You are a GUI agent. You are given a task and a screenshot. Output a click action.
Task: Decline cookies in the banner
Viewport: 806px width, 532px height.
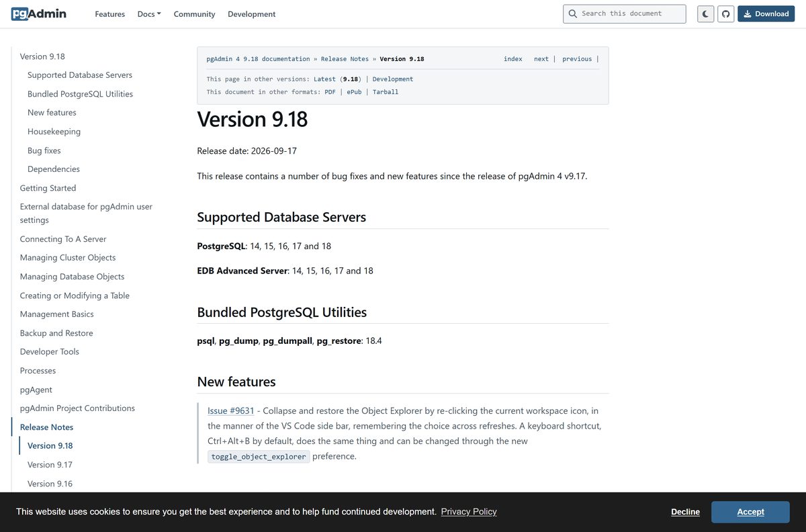pos(685,512)
